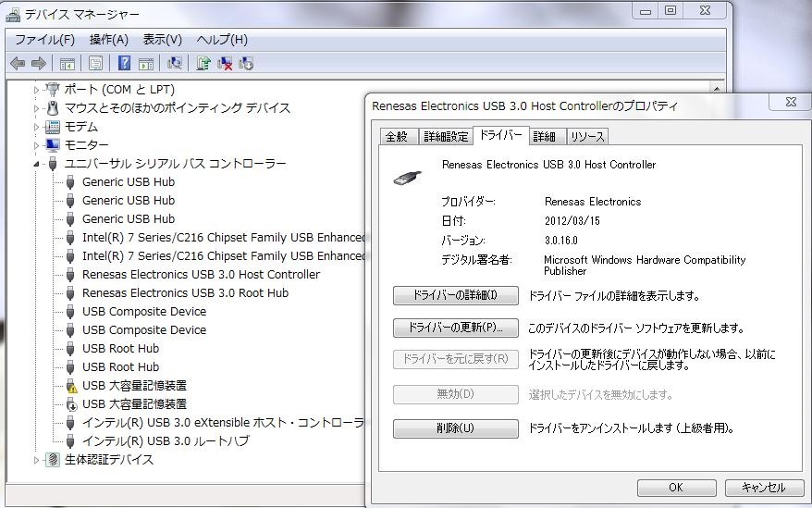Select first Intel(R) 7 Series USB Enhanced controller
Screen dimensions: 812x508
(x=223, y=238)
